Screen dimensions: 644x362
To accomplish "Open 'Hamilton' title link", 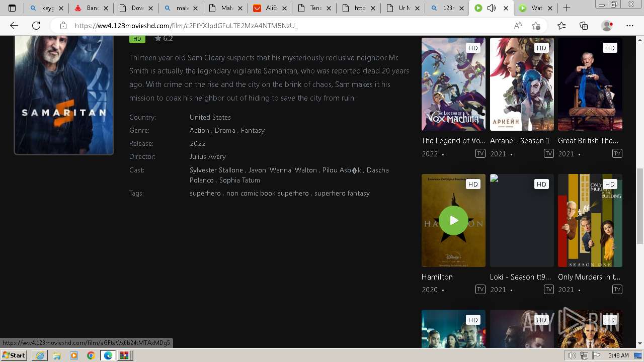I will pos(437,277).
